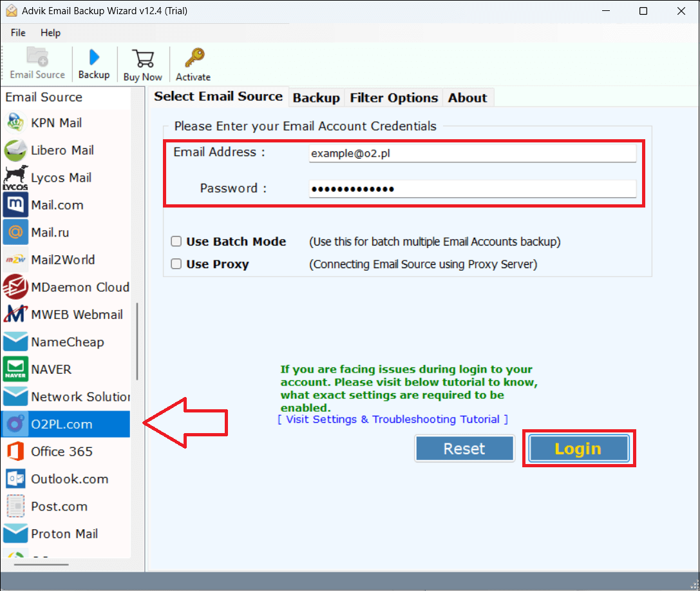Viewport: 700px width, 591px height.
Task: Click the Reset button
Action: [464, 449]
